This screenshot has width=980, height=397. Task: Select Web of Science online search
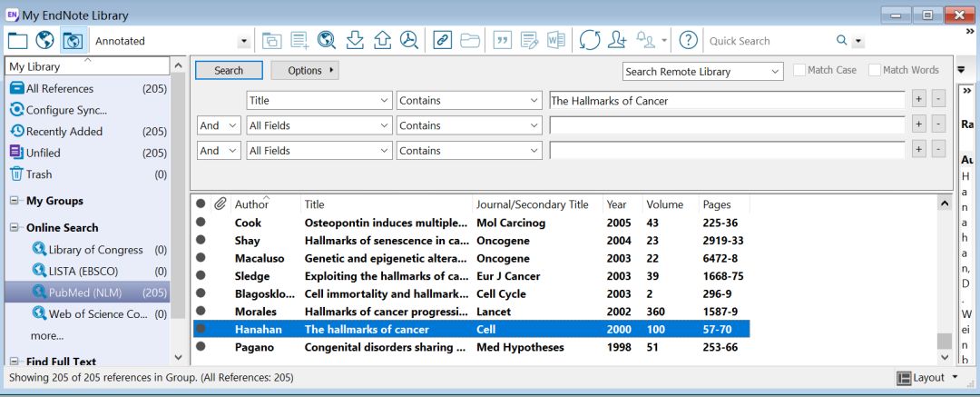point(99,313)
